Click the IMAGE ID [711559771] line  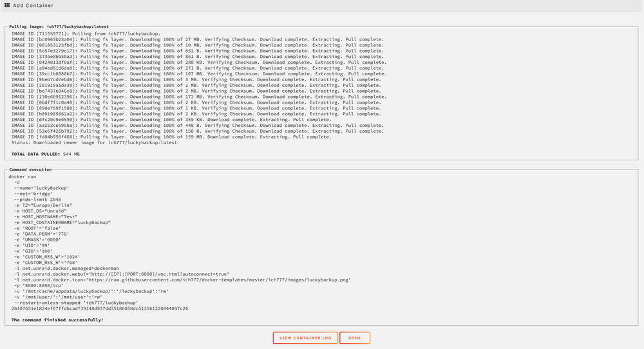(x=86, y=33)
